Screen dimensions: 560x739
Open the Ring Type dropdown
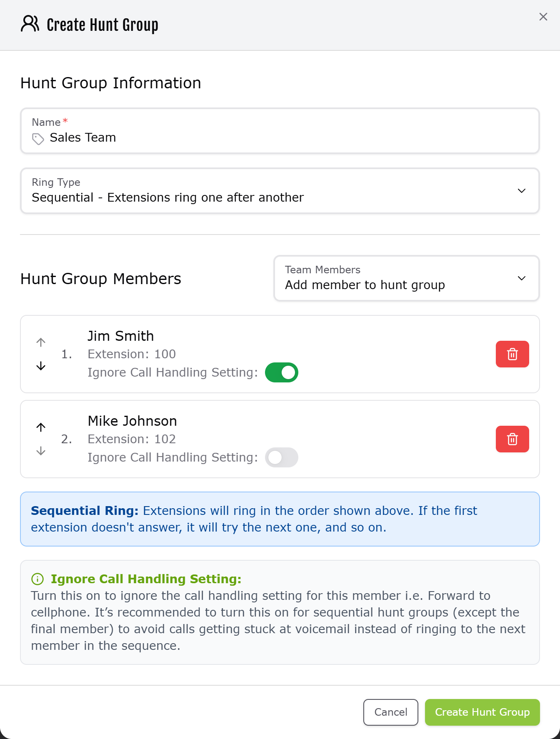point(279,190)
